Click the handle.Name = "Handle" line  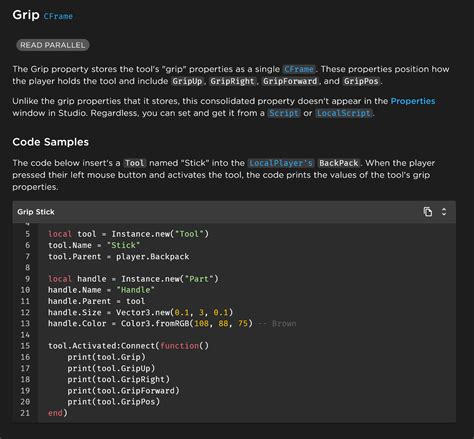click(x=101, y=290)
